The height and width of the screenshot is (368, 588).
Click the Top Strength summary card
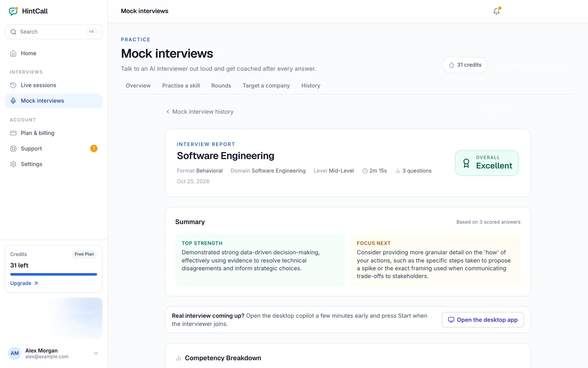coord(260,260)
